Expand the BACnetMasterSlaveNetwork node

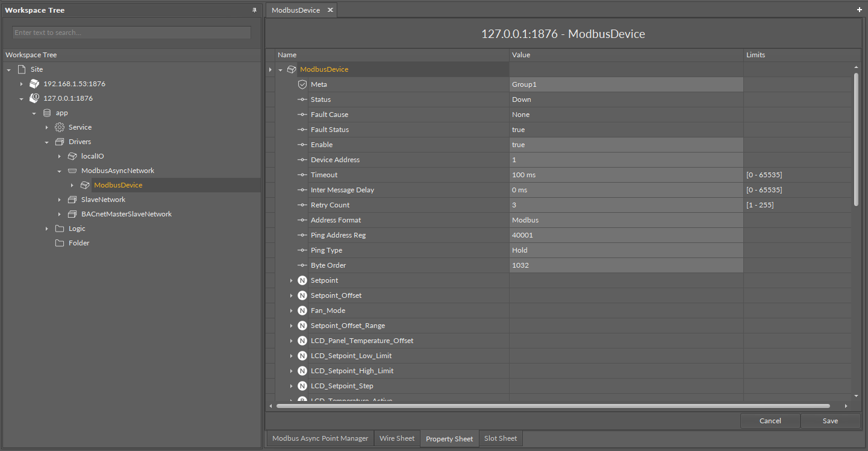tap(60, 214)
